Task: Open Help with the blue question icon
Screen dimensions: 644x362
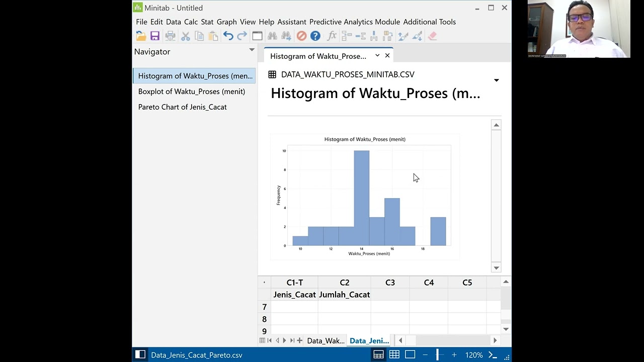Action: pyautogui.click(x=315, y=36)
